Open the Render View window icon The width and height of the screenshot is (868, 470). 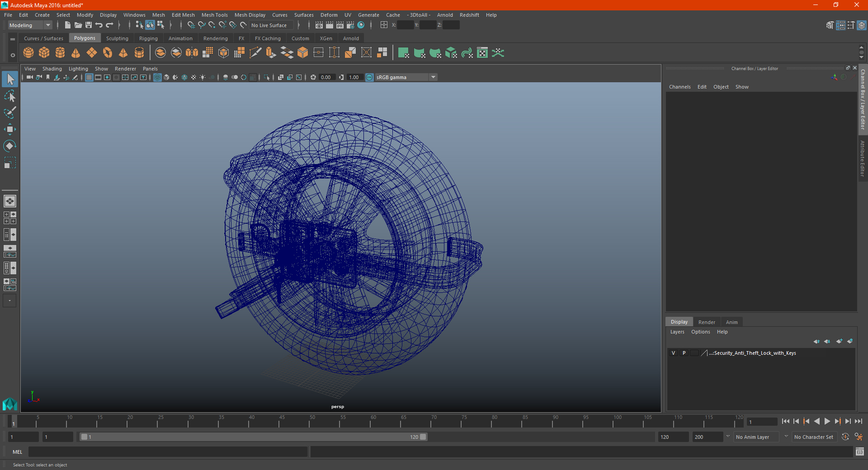click(x=319, y=25)
